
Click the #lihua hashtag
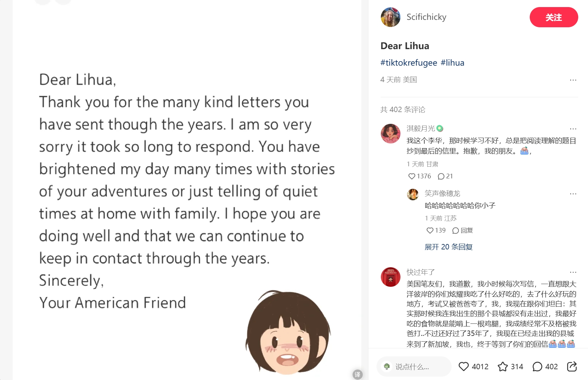tap(452, 63)
